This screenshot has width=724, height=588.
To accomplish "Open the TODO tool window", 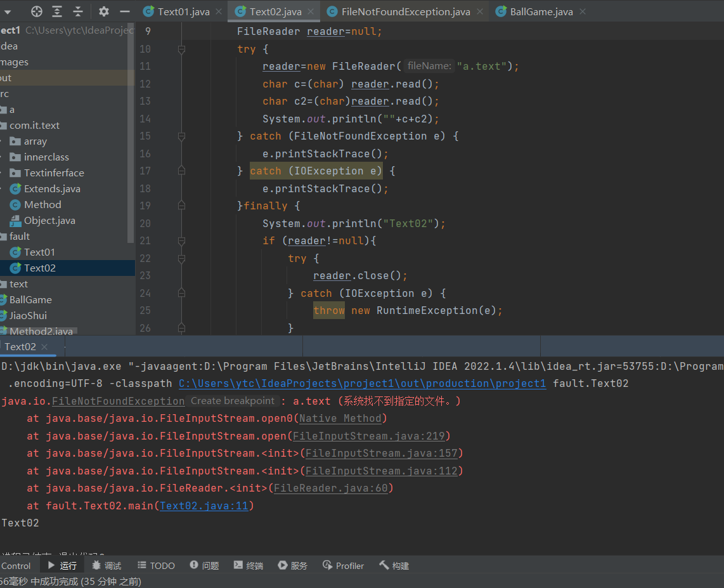I will pyautogui.click(x=156, y=566).
